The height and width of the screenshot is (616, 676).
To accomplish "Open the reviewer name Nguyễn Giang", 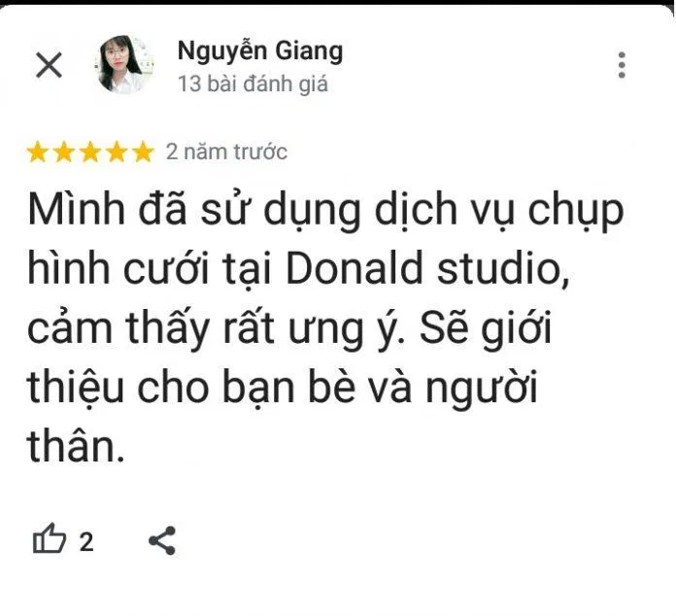I will (x=260, y=51).
